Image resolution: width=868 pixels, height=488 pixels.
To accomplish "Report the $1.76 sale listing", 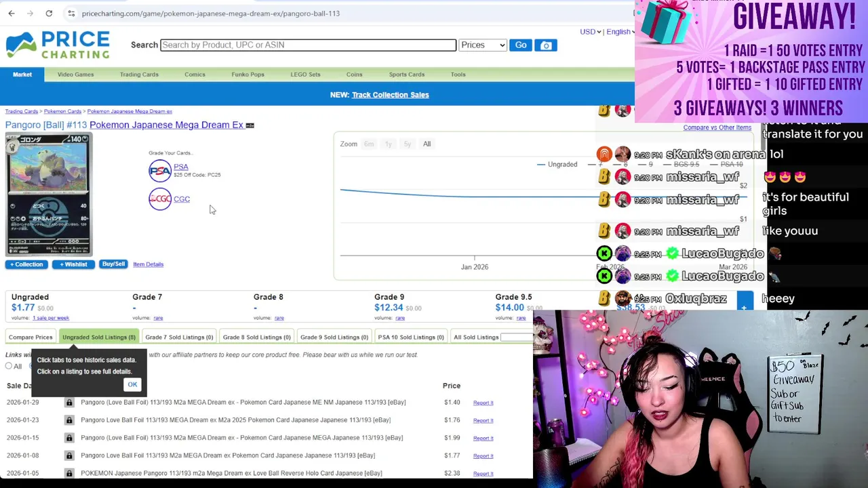I will coord(483,420).
